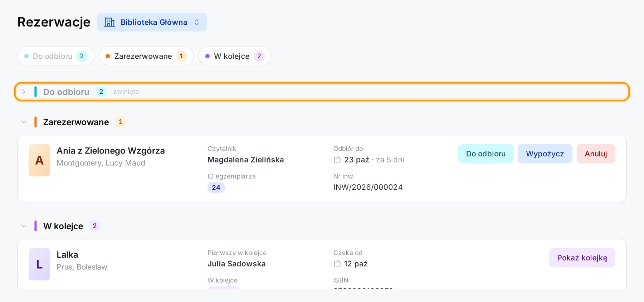644x302 pixels.
Task: Click the L cover thumbnail for Lalka
Action: point(39,264)
